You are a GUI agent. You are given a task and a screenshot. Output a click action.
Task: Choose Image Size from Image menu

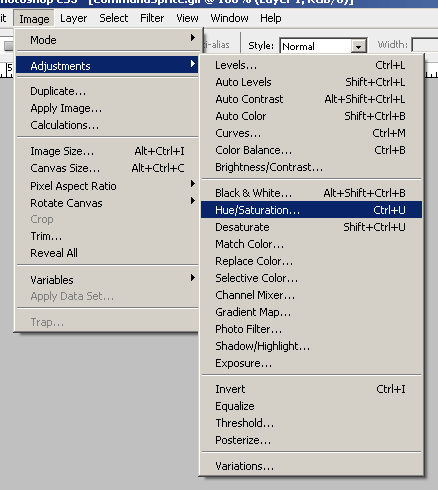(107, 151)
